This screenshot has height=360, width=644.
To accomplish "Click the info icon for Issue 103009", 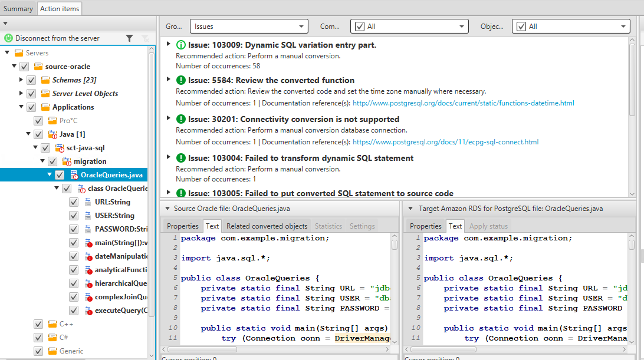I will click(x=181, y=45).
